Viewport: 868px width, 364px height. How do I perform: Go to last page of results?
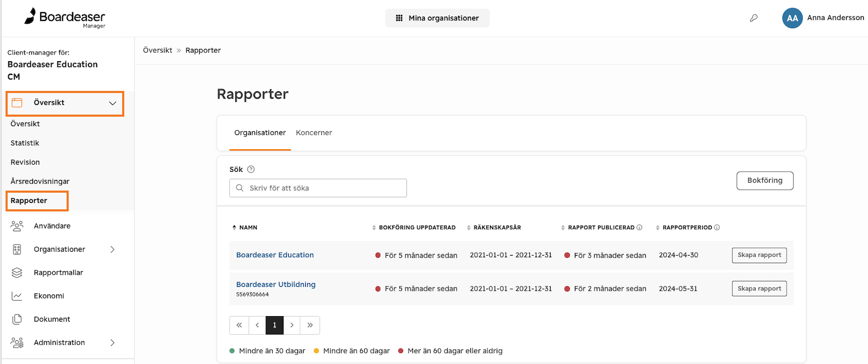tap(310, 325)
